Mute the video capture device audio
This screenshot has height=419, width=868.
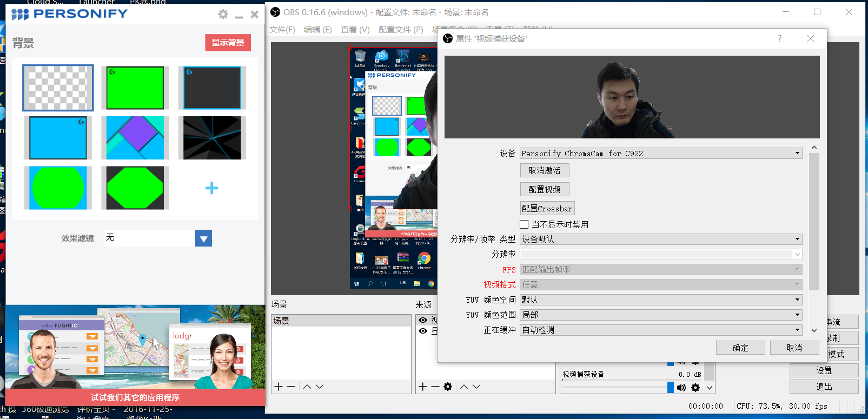pyautogui.click(x=681, y=388)
